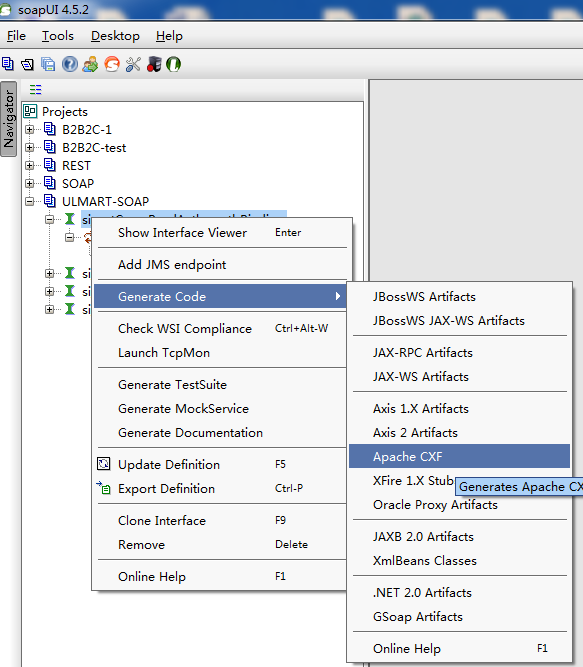Choose Add JMS endpoint

click(222, 265)
